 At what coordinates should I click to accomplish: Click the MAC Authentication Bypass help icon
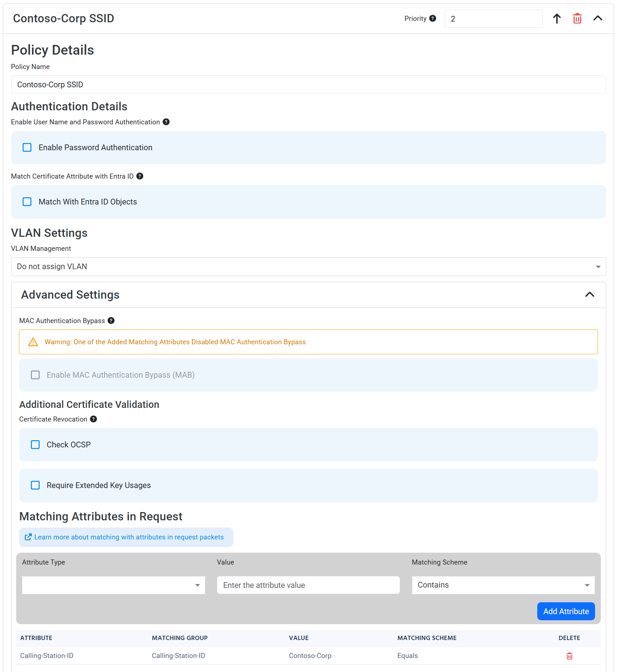click(111, 321)
